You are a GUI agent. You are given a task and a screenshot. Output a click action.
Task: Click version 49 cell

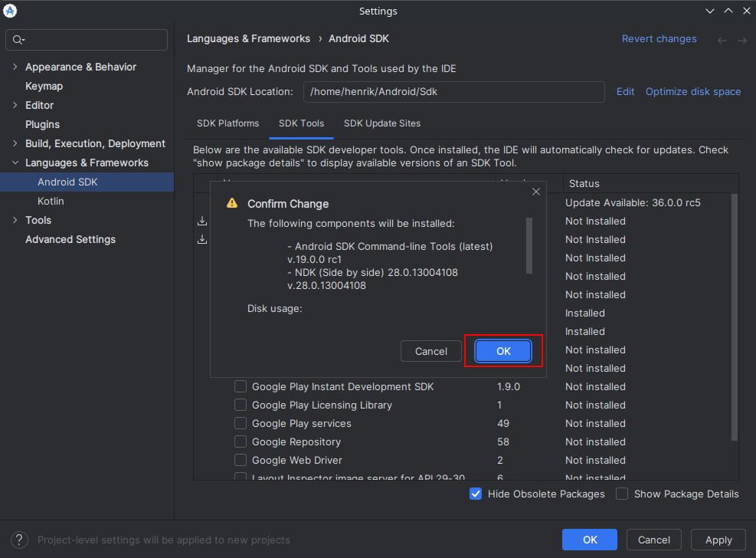pos(503,423)
